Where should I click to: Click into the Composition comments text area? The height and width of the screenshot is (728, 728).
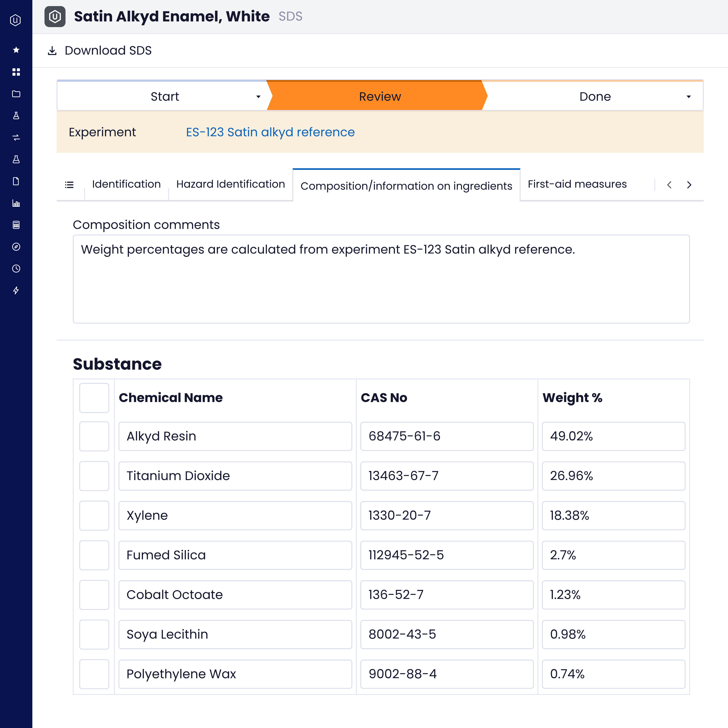[381, 279]
